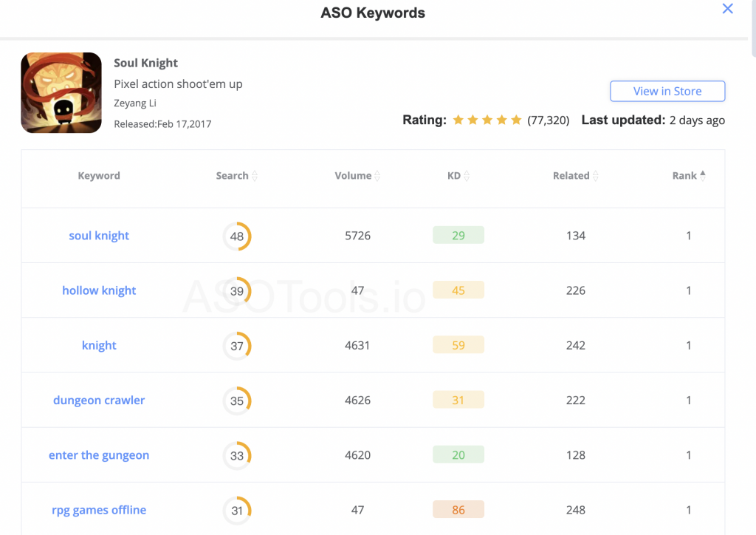
Task: Click the search score 31 gauge
Action: tap(237, 511)
